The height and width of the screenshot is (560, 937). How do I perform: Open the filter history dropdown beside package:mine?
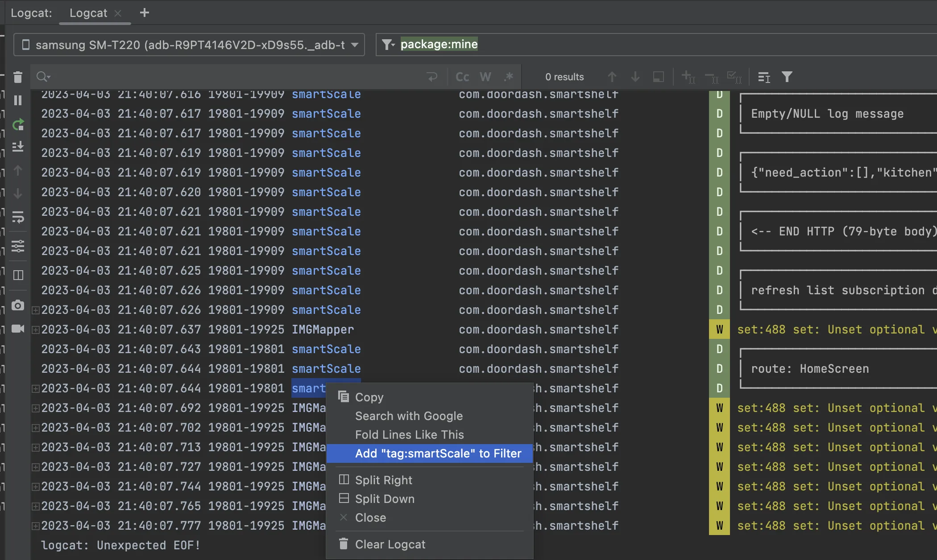pyautogui.click(x=388, y=45)
